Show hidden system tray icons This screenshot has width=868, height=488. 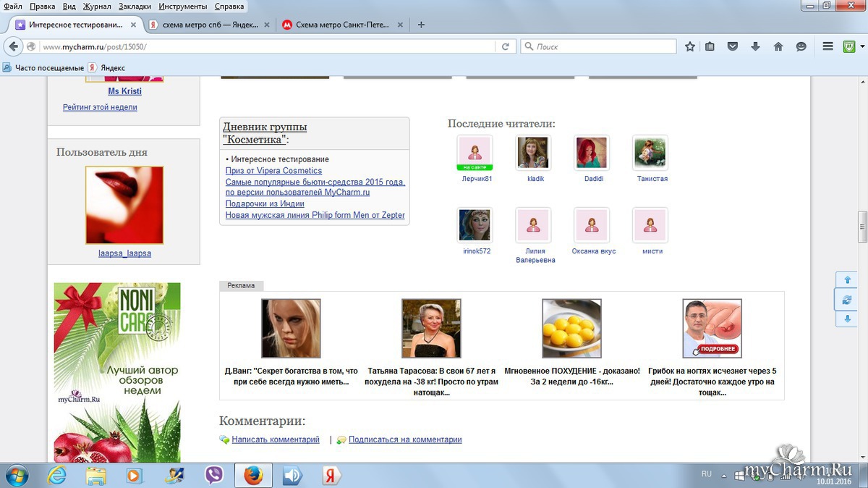point(724,475)
